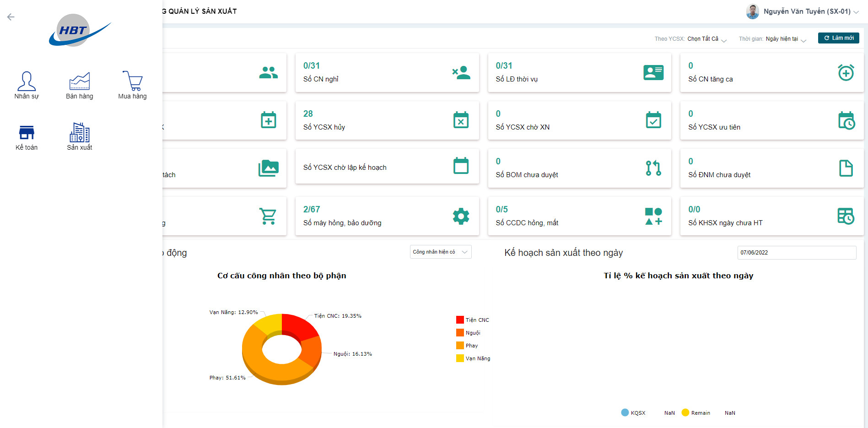Click the 07/06/2022 date field
This screenshot has height=428, width=868.
click(x=797, y=252)
